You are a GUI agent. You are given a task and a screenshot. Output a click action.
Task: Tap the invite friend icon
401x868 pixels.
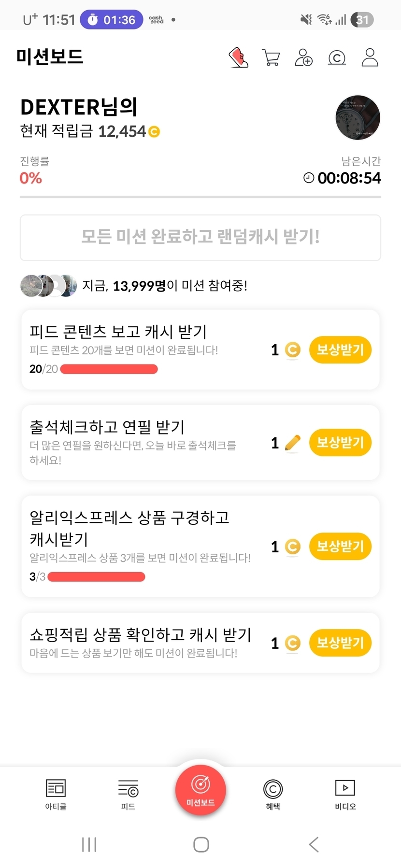[303, 57]
